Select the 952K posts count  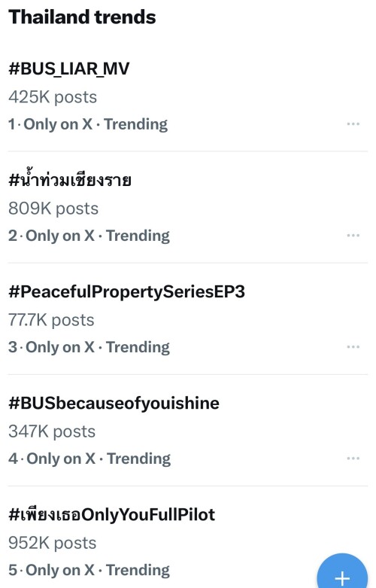53,543
